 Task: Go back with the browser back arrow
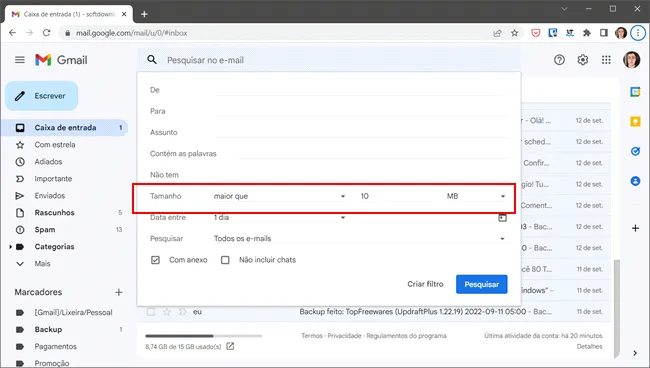pyautogui.click(x=12, y=33)
